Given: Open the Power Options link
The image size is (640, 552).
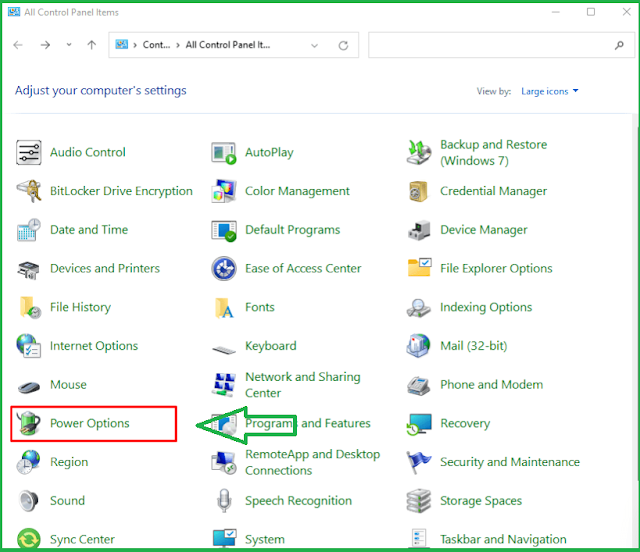Looking at the screenshot, I should [90, 423].
